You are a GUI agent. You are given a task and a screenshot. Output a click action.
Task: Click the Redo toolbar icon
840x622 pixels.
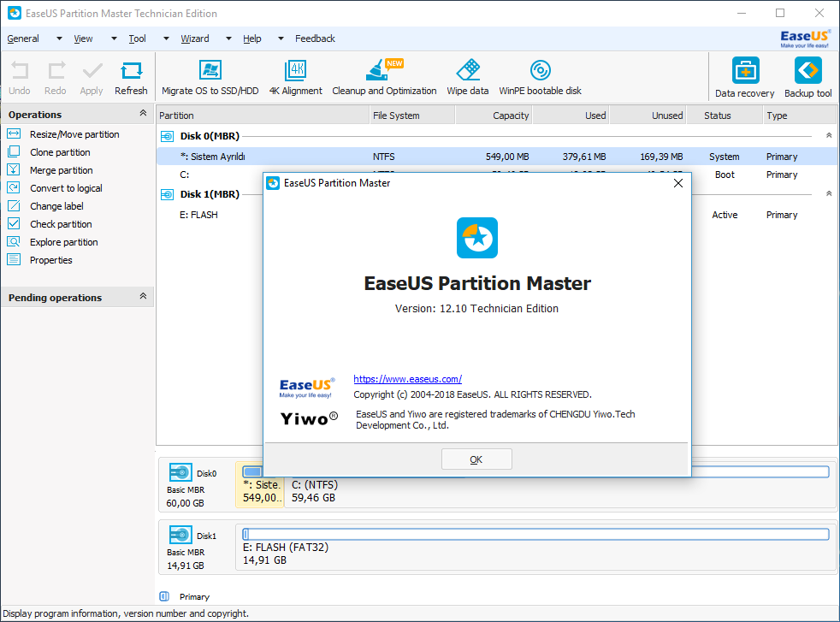point(56,78)
